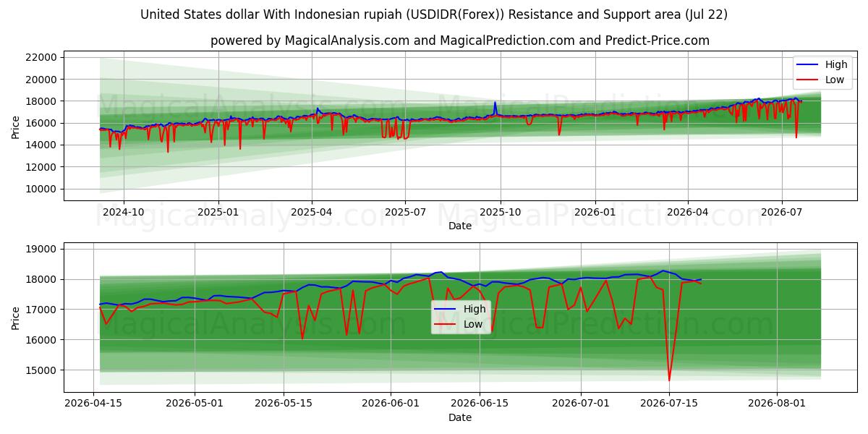Click the 2026-05-01 date label
The height and width of the screenshot is (434, 868).
195,404
